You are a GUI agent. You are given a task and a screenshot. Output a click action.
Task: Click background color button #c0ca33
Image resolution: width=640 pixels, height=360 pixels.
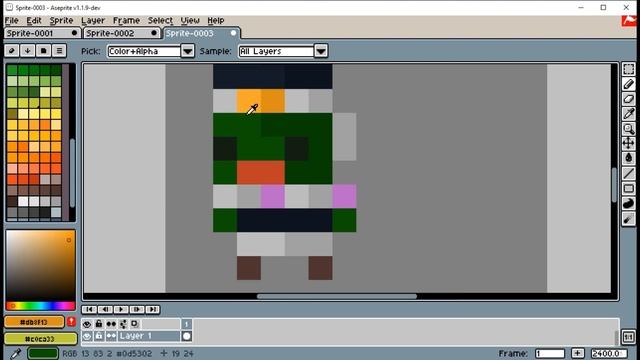point(40,339)
